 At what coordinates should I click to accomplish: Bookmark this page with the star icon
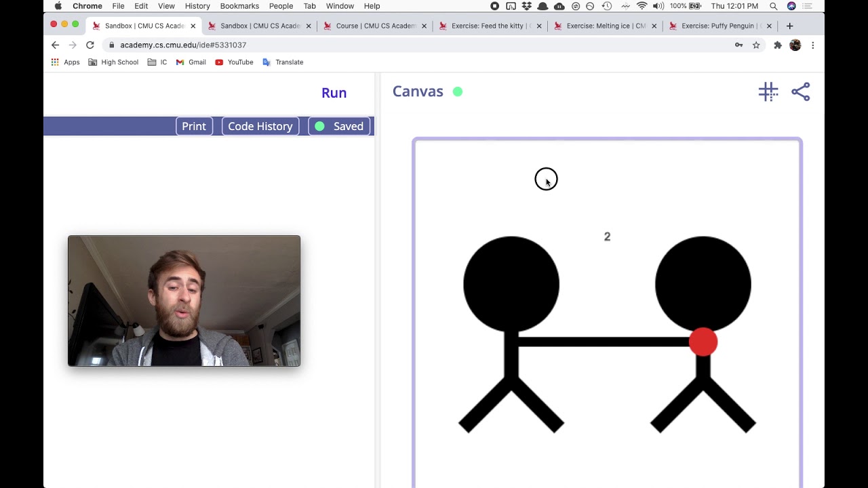point(756,45)
